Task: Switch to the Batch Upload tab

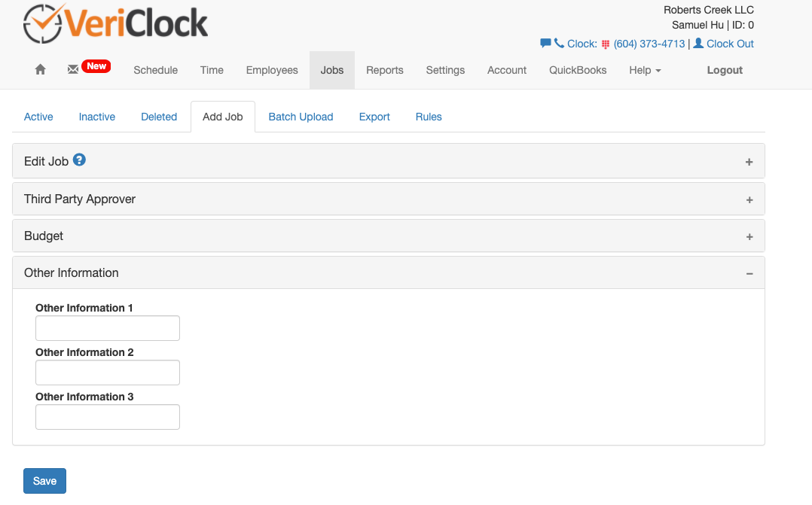Action: 301,117
